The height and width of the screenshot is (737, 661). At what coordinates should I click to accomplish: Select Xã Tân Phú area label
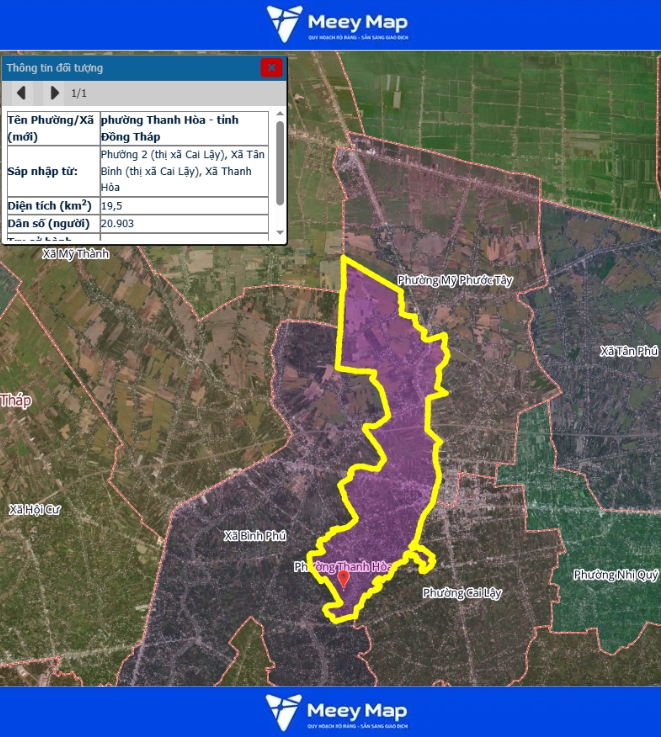click(x=629, y=351)
